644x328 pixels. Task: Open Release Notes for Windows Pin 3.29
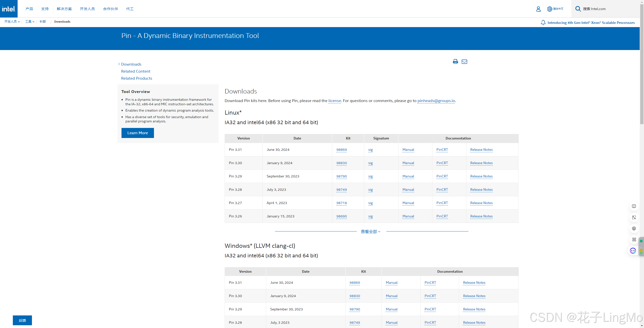tap(474, 309)
